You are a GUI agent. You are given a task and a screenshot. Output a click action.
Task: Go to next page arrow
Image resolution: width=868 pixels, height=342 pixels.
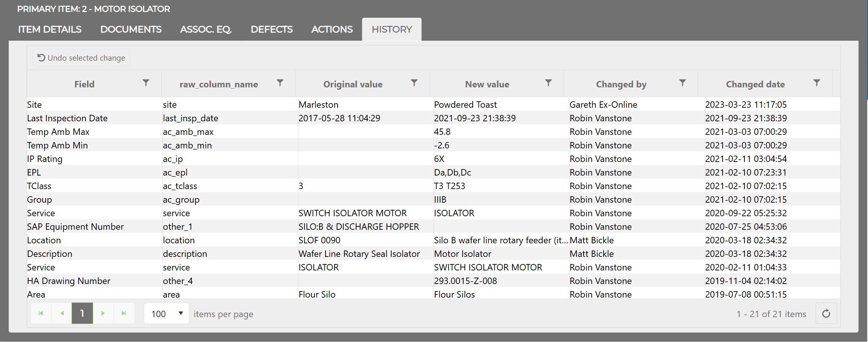tap(103, 313)
